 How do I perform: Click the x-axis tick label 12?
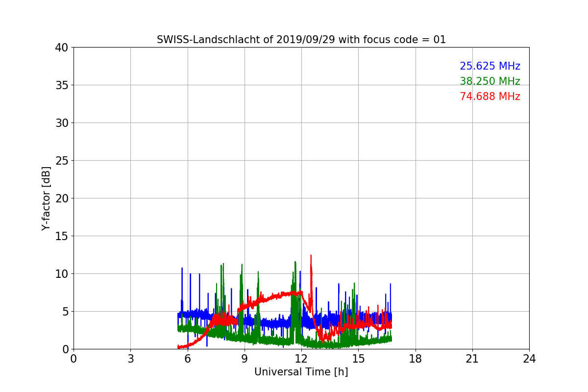coord(301,359)
